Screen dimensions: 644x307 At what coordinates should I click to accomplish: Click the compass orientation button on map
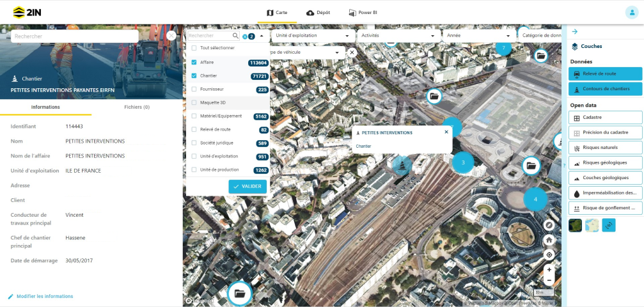tap(549, 226)
